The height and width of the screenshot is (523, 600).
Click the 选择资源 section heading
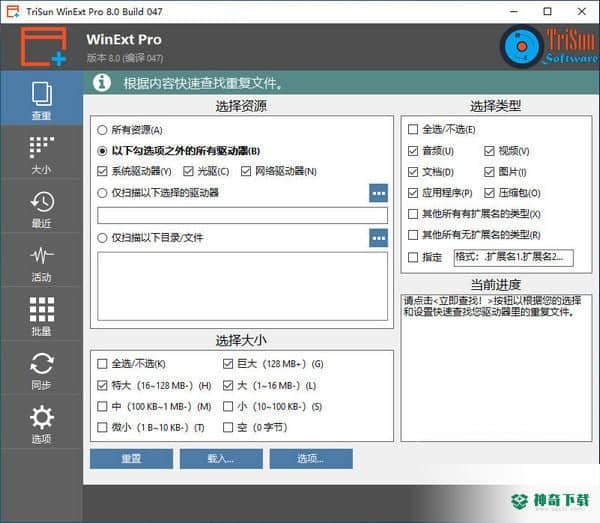click(241, 106)
